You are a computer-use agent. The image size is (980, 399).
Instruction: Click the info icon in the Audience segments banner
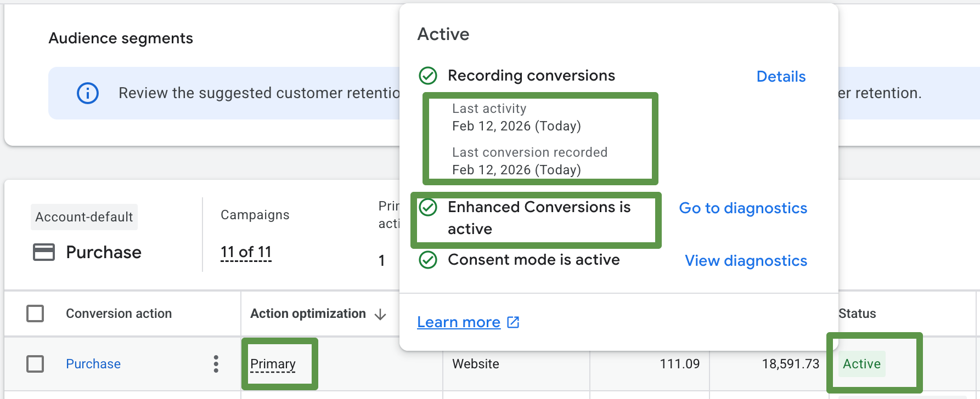(x=88, y=93)
